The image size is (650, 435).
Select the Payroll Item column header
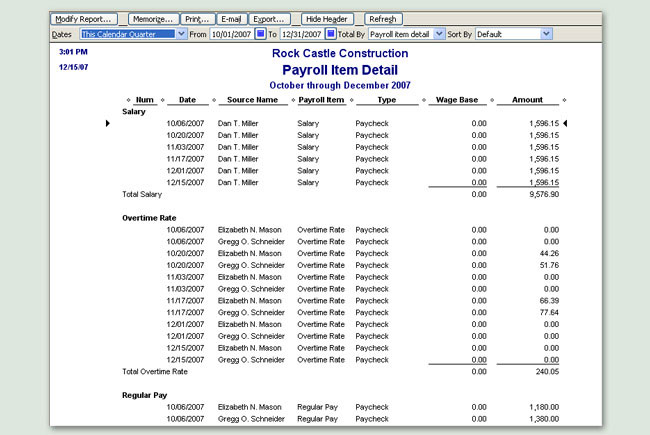click(320, 100)
